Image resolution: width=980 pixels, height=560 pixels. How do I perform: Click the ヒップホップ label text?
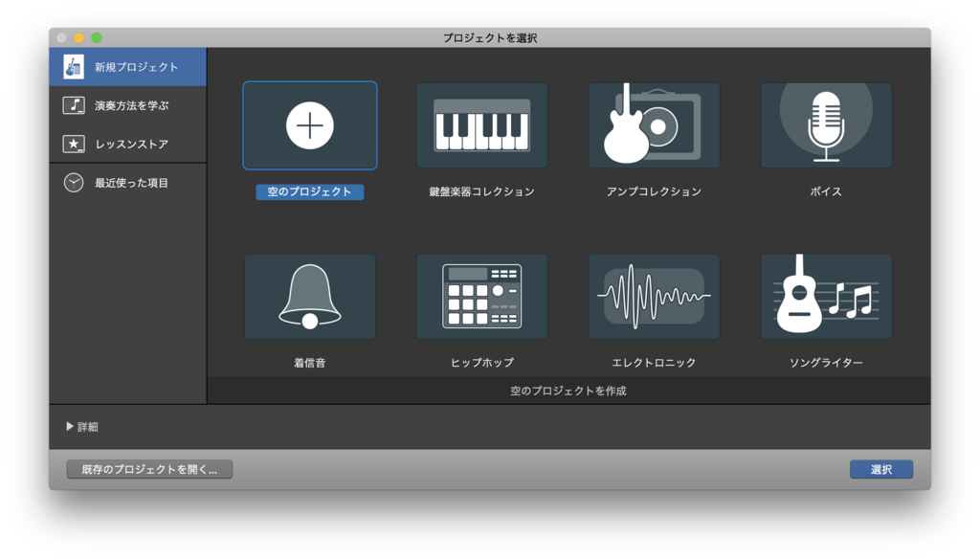(x=482, y=363)
